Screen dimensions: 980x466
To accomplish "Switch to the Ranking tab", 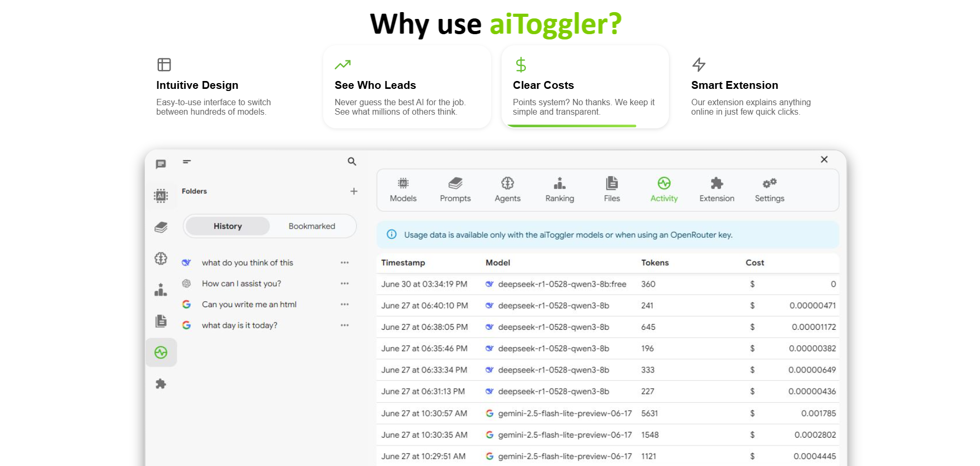I will [559, 190].
